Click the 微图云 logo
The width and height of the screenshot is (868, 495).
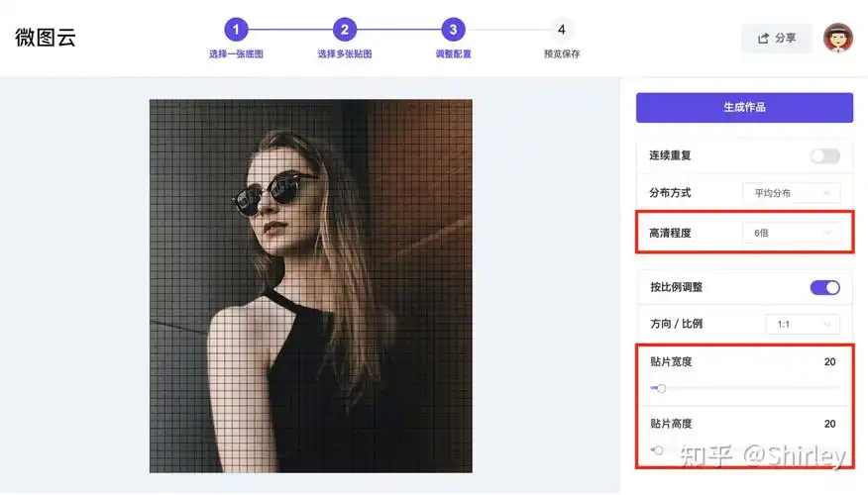pyautogui.click(x=46, y=38)
